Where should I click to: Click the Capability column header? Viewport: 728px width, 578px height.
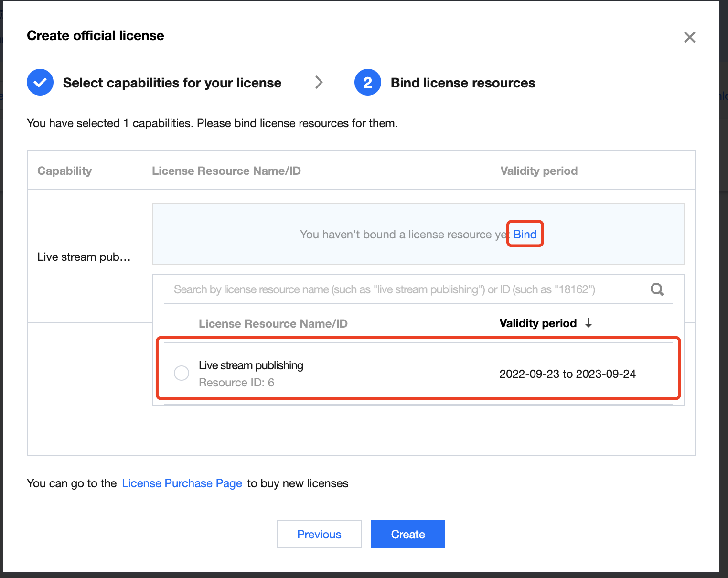pos(64,171)
